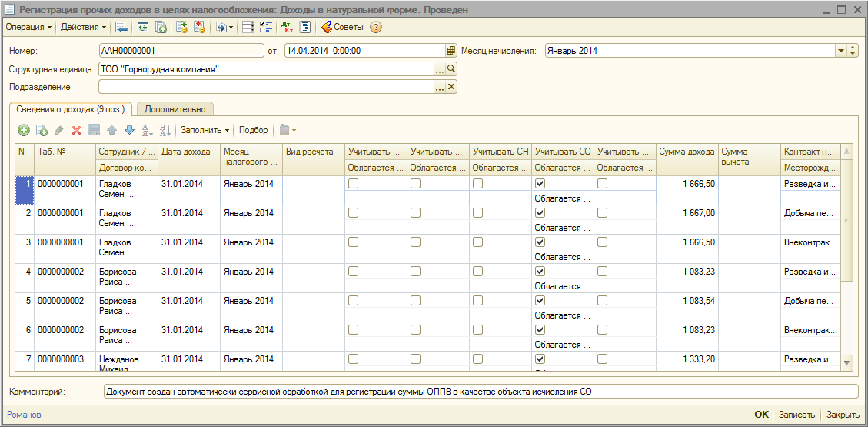Open help question mark icon

pos(376,27)
